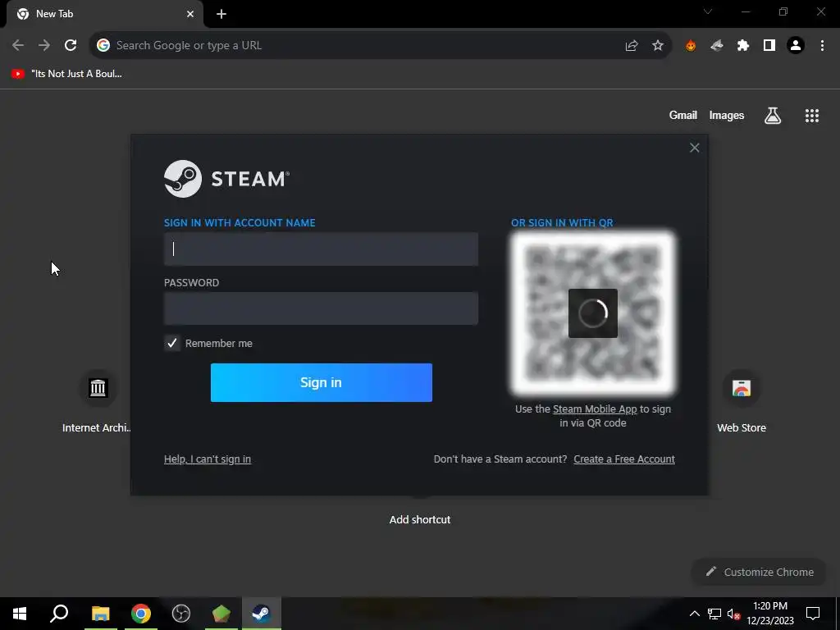The width and height of the screenshot is (840, 630).
Task: Open the green gem app on the taskbar
Action: click(x=221, y=614)
